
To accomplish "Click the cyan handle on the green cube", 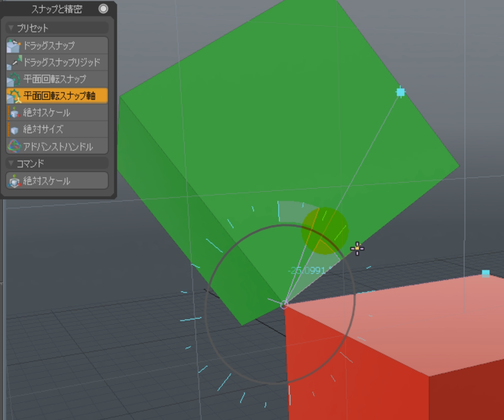I will point(401,92).
